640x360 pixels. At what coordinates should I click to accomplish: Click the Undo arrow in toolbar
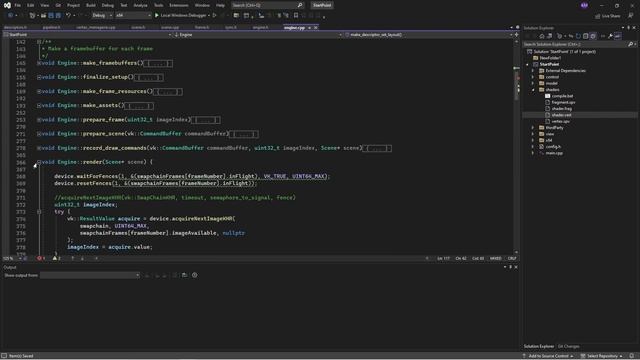click(x=68, y=16)
